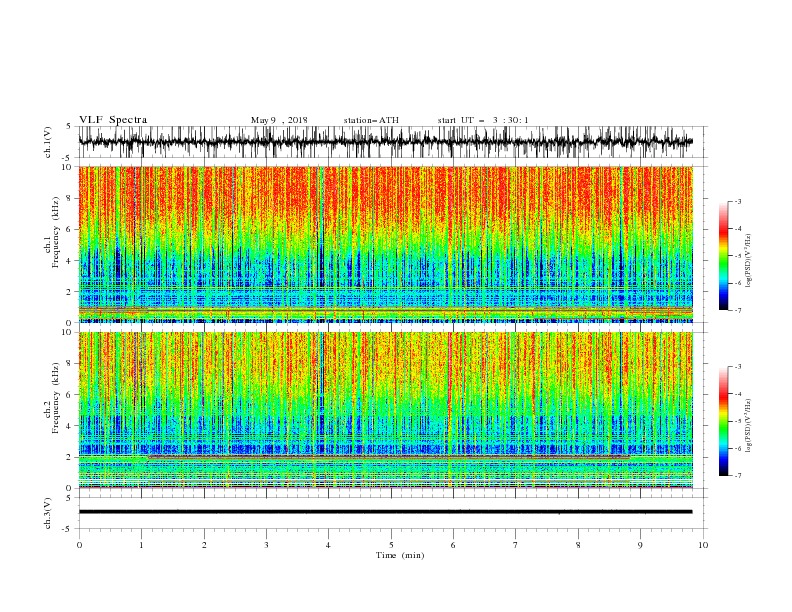This screenshot has width=792, height=612.
Task: Click inside the ch.1 spectrogram plot
Action: [x=385, y=244]
